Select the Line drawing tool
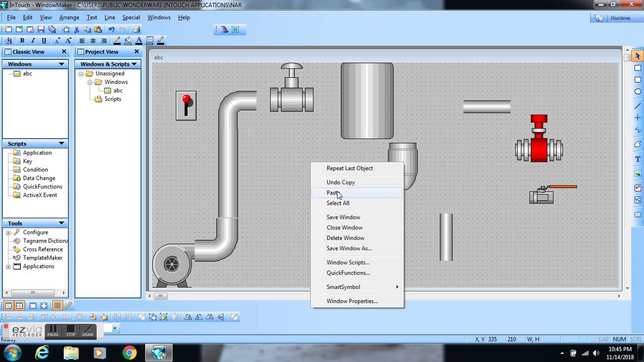Screen dimensions: 644x362 [637, 106]
